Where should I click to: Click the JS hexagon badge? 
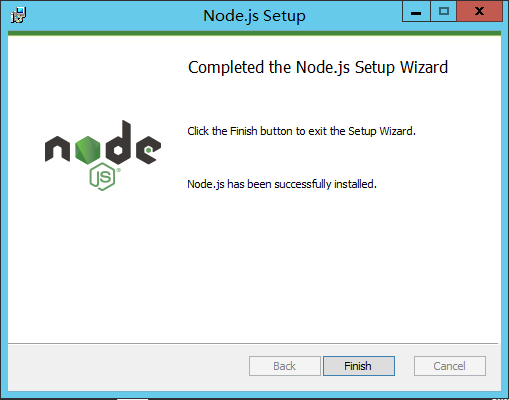click(102, 177)
